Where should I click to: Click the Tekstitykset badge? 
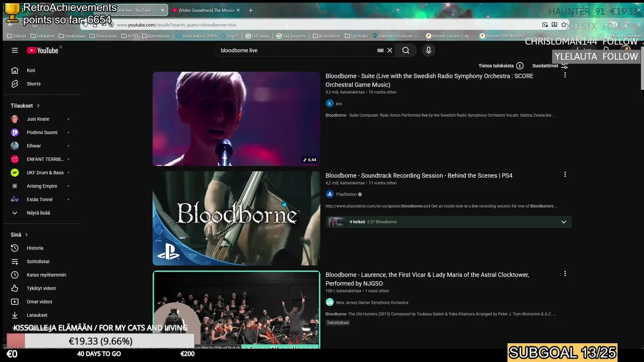(338, 323)
